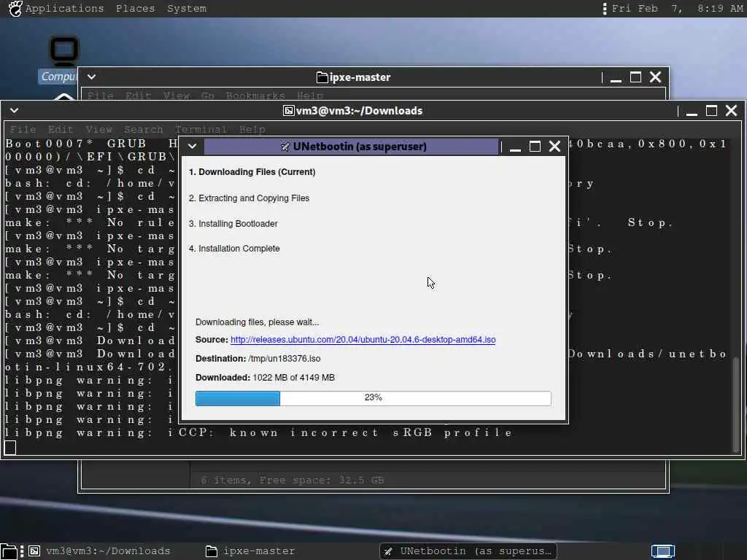Open View menu in ipxe-master window
Viewport: 747px width, 560px height.
click(x=177, y=96)
